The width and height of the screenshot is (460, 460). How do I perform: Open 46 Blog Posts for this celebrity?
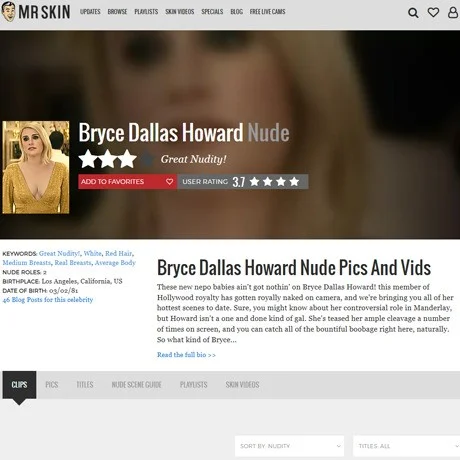coord(48,300)
